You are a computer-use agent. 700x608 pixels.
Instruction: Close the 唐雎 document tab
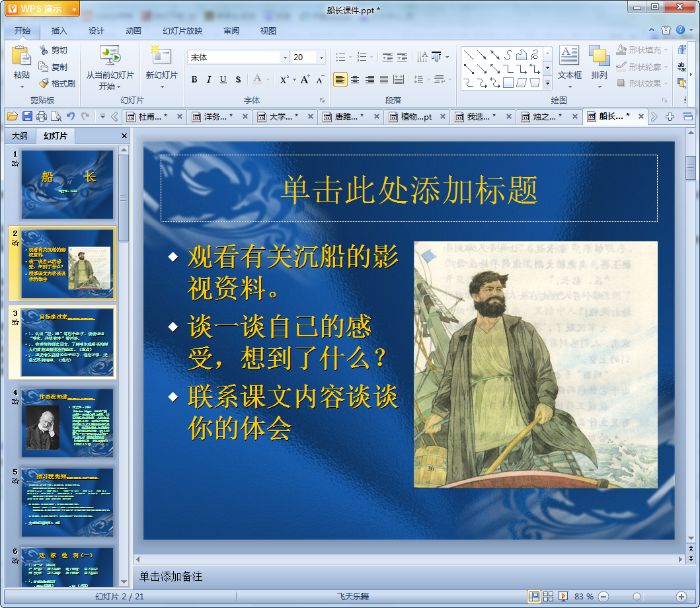coord(377,116)
